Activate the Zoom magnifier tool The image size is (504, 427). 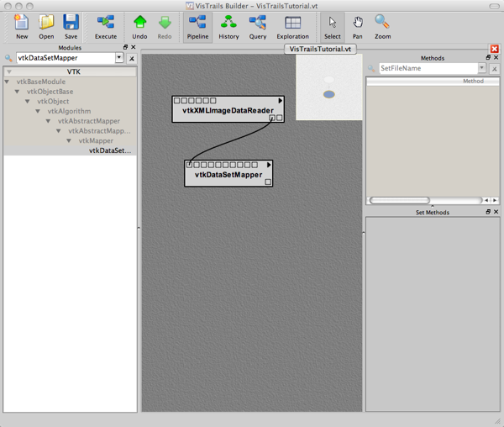[x=382, y=23]
